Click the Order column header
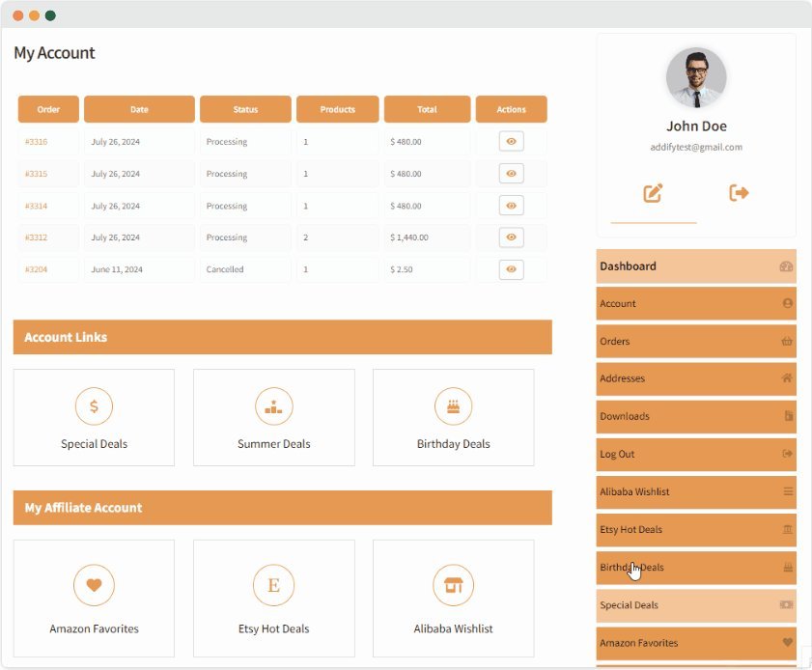Image resolution: width=812 pixels, height=670 pixels. 48,109
